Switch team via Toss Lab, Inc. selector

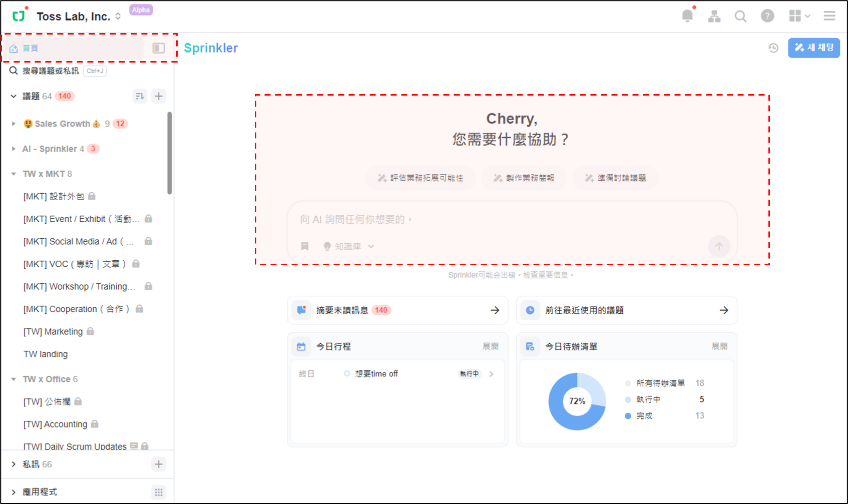[79, 17]
